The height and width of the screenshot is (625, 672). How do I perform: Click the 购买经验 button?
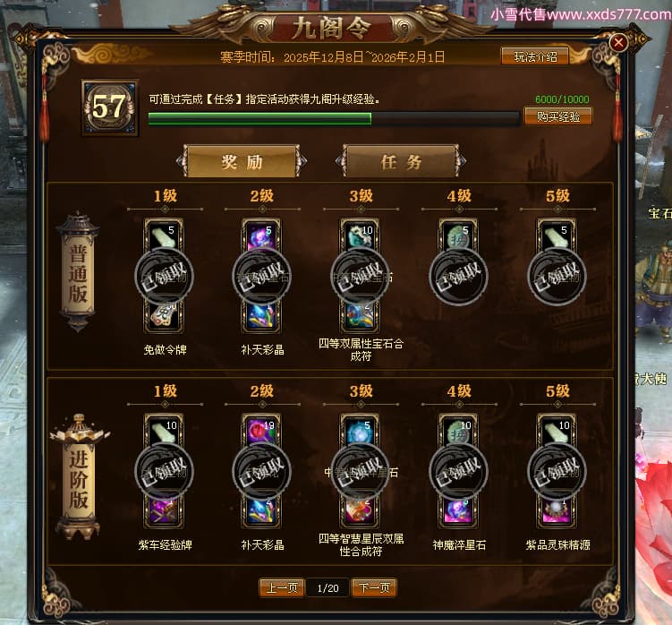click(x=558, y=116)
